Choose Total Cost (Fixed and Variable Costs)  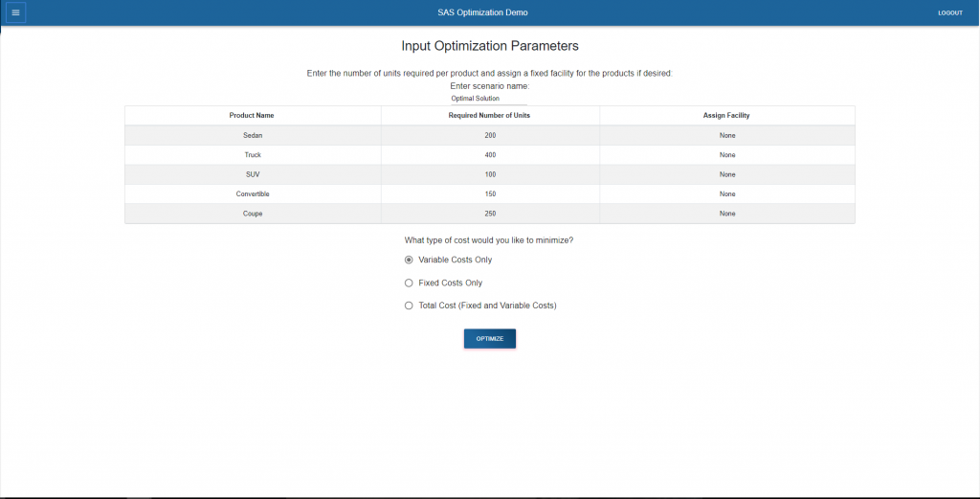[x=410, y=306]
